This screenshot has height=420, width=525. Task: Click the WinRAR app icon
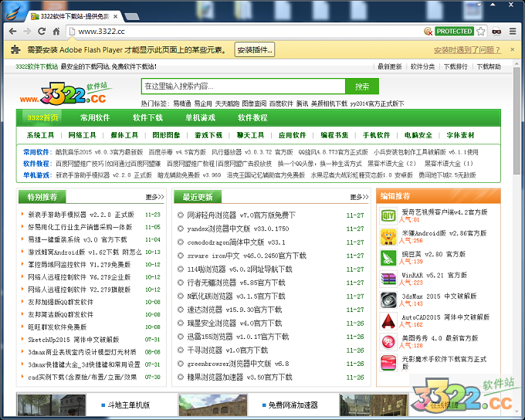(x=388, y=279)
